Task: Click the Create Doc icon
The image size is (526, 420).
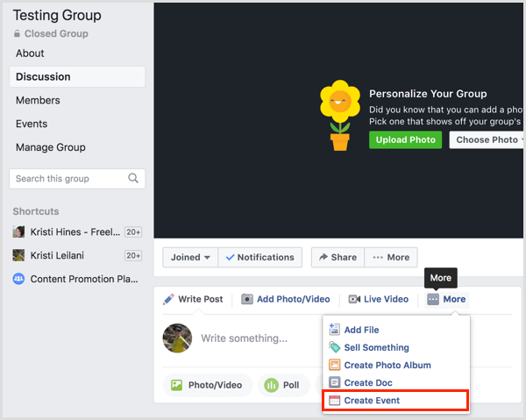Action: [x=334, y=382]
